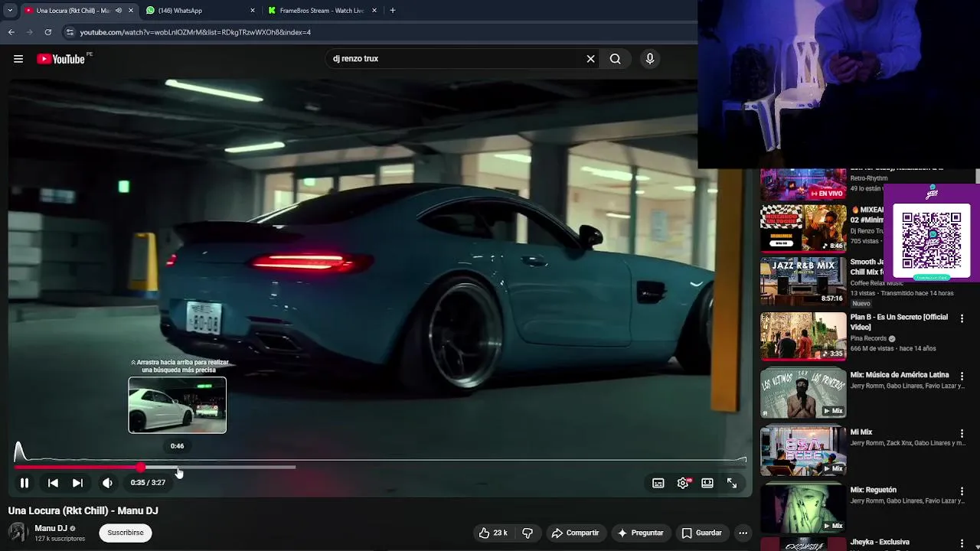980x551 pixels.
Task: Reload the page
Action: pyautogui.click(x=48, y=32)
